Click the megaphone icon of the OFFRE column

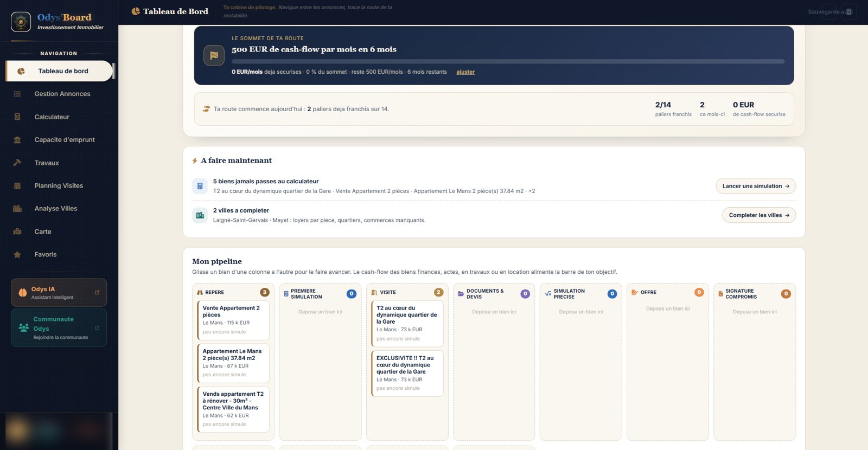635,292
